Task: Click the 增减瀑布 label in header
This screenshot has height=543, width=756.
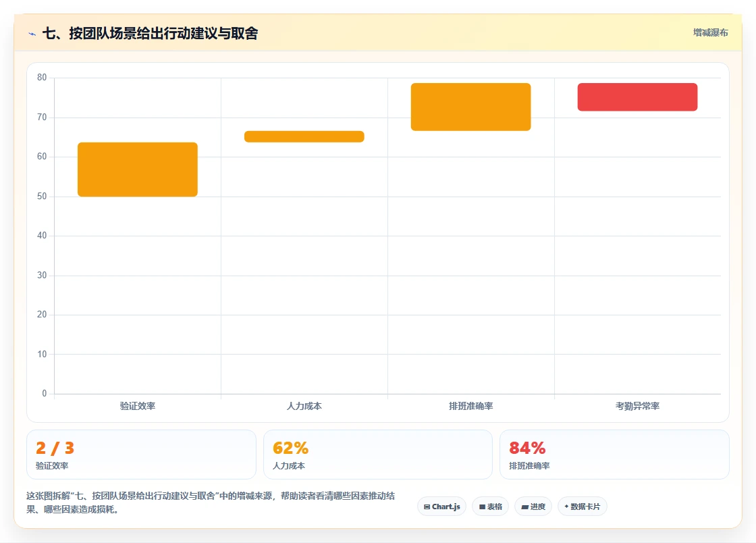Action: point(710,32)
